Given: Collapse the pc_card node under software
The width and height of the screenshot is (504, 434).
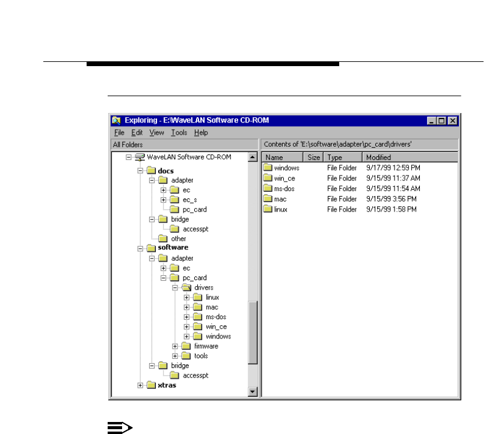Looking at the screenshot, I should tap(163, 278).
